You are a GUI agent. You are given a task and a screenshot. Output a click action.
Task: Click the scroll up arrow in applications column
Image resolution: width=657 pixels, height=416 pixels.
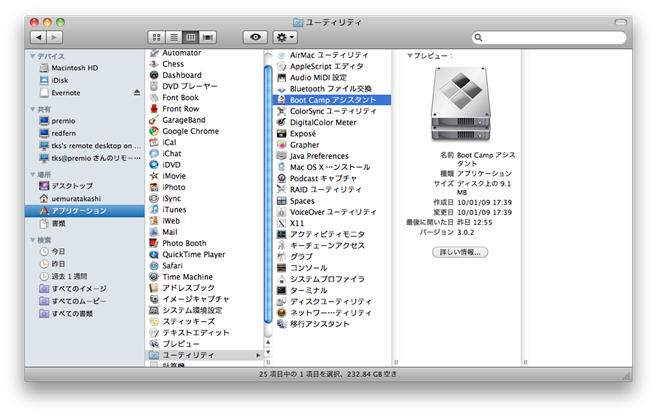[x=268, y=342]
